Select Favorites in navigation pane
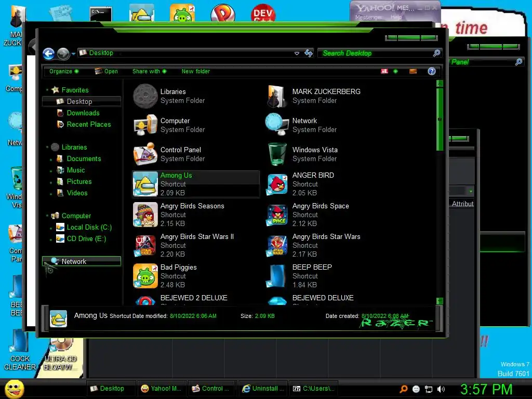The width and height of the screenshot is (532, 399). pos(75,90)
